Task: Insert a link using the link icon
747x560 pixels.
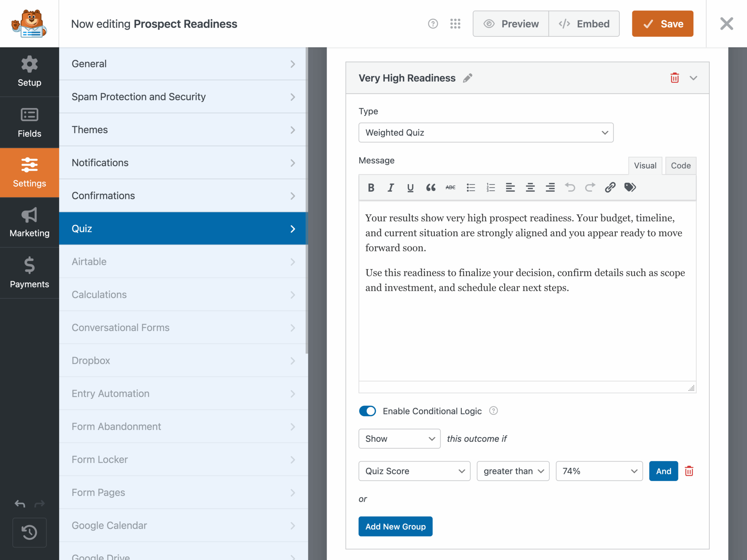Action: [609, 187]
